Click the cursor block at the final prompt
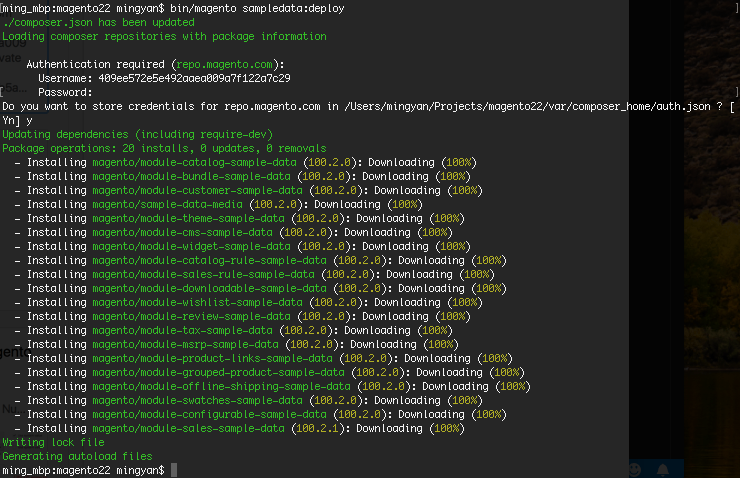 [174, 470]
